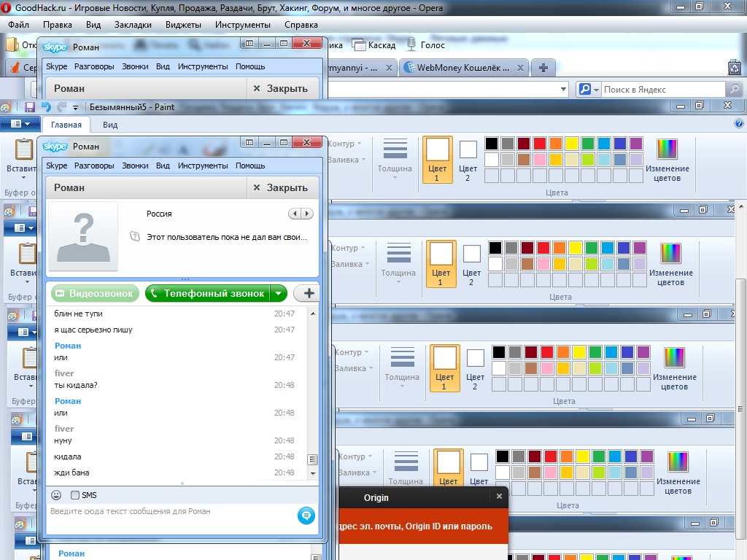Click the chat message 'ты кидала?'
The image size is (747, 560).
point(76,385)
